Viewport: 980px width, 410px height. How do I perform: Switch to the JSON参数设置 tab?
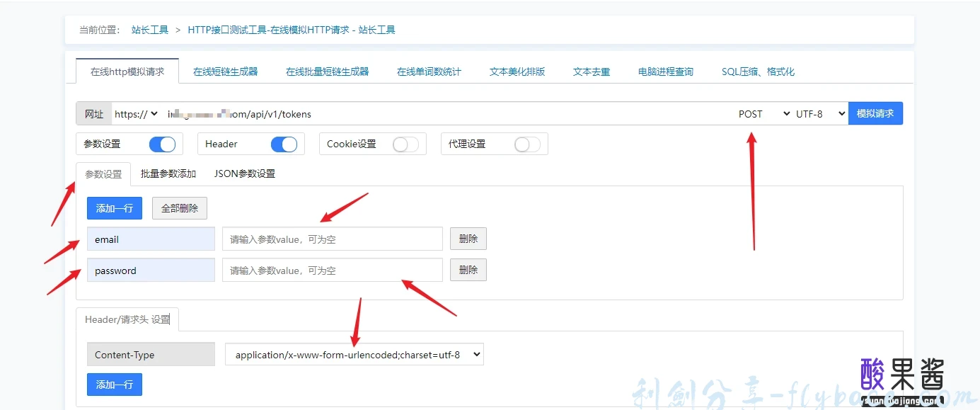(x=245, y=173)
